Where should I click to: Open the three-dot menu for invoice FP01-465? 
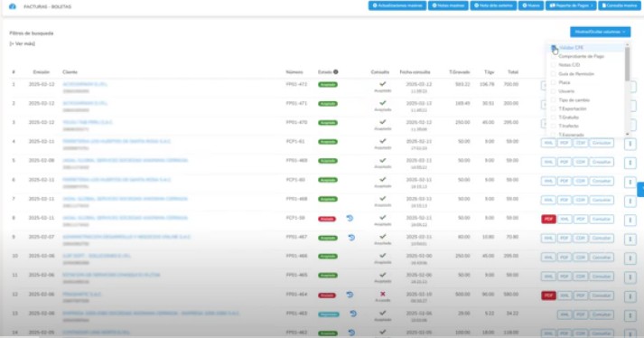[x=630, y=277]
